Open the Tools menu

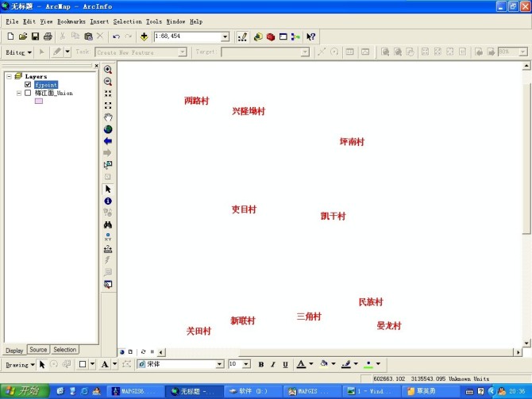(x=154, y=21)
